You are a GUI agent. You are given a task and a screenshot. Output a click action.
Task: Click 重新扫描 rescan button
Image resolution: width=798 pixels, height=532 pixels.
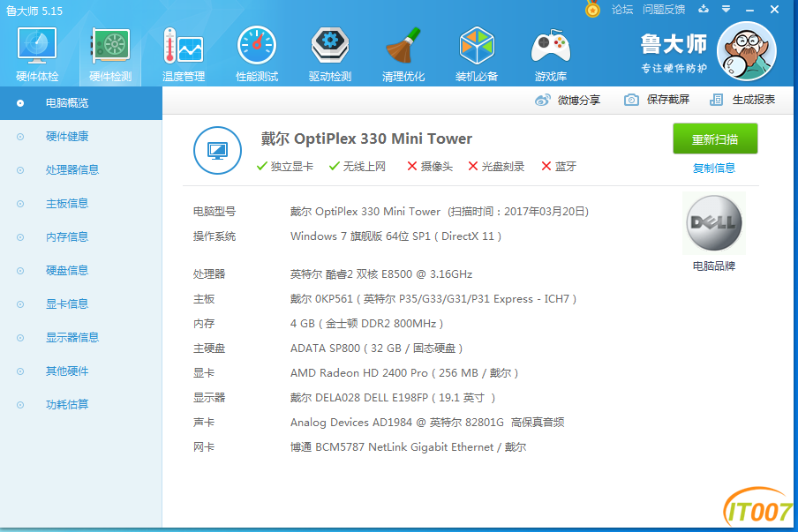point(715,139)
